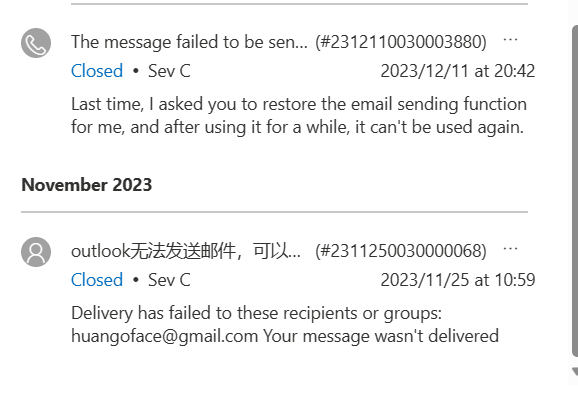The image size is (578, 394).
Task: Click Closed status on December ticket
Action: point(97,71)
